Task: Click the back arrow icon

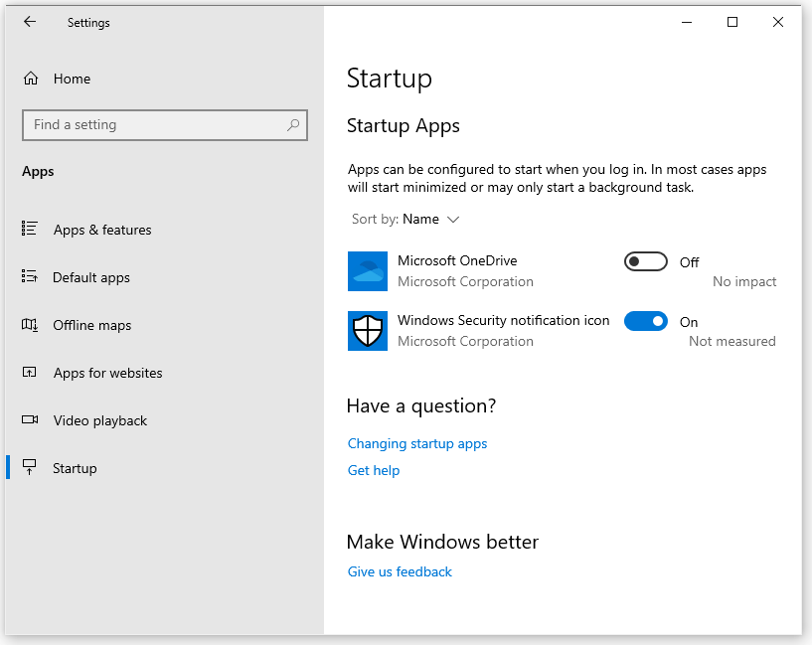Action: pos(30,22)
